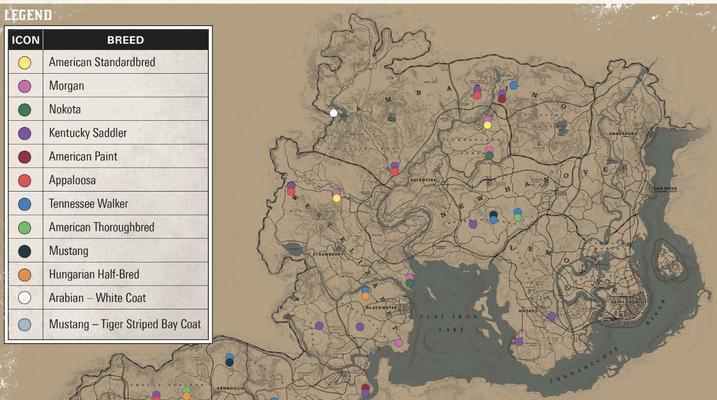This screenshot has height=400, width=717.
Task: Click the purple map marker southeast of Valentine
Action: coord(473,224)
